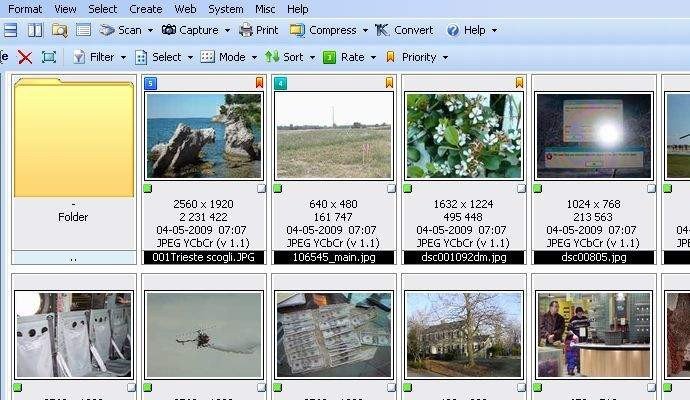This screenshot has height=400, width=690.
Task: Tick checkbox under the dollar bills photo
Action: (391, 388)
